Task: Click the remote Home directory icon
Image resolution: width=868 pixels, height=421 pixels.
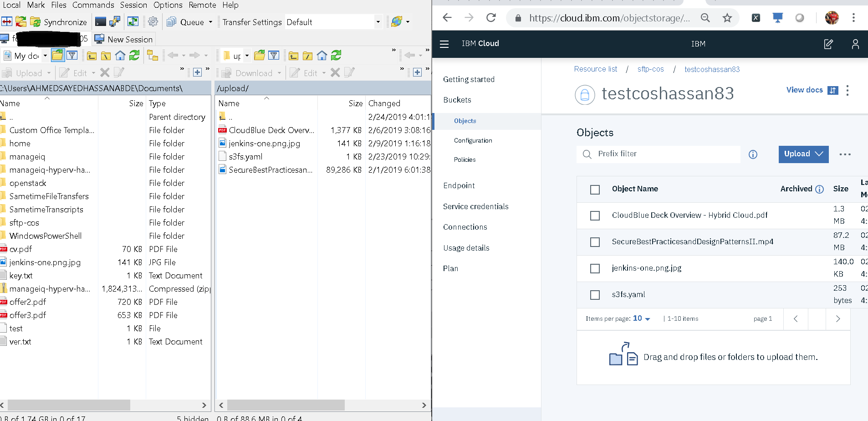Action: 322,56
